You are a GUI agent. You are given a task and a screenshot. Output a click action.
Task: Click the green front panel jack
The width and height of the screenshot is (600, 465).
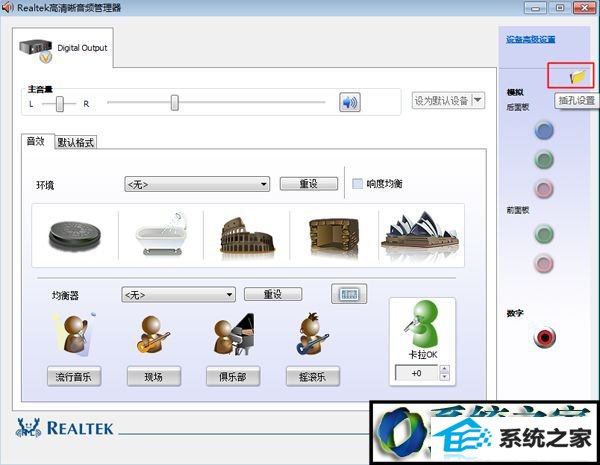pyautogui.click(x=544, y=234)
